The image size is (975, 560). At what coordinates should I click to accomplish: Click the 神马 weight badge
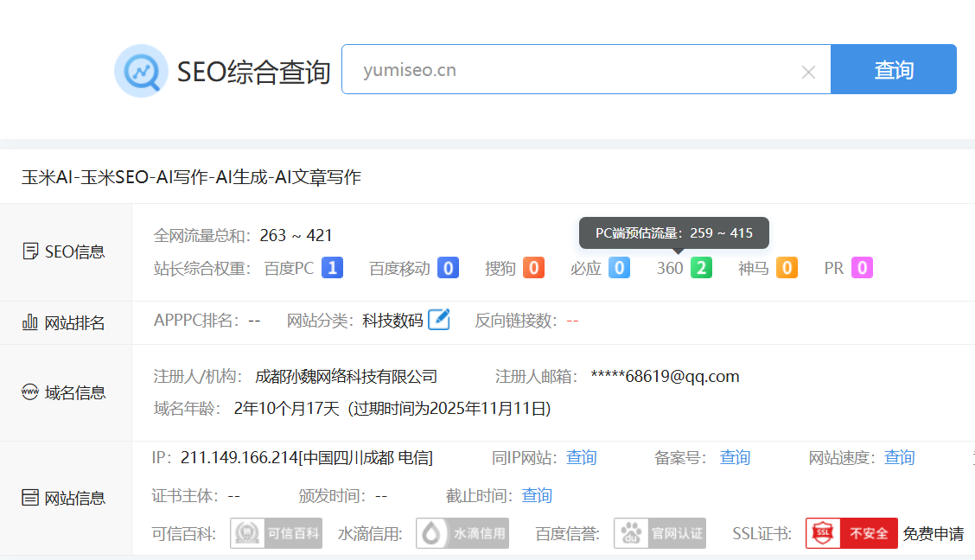787,268
